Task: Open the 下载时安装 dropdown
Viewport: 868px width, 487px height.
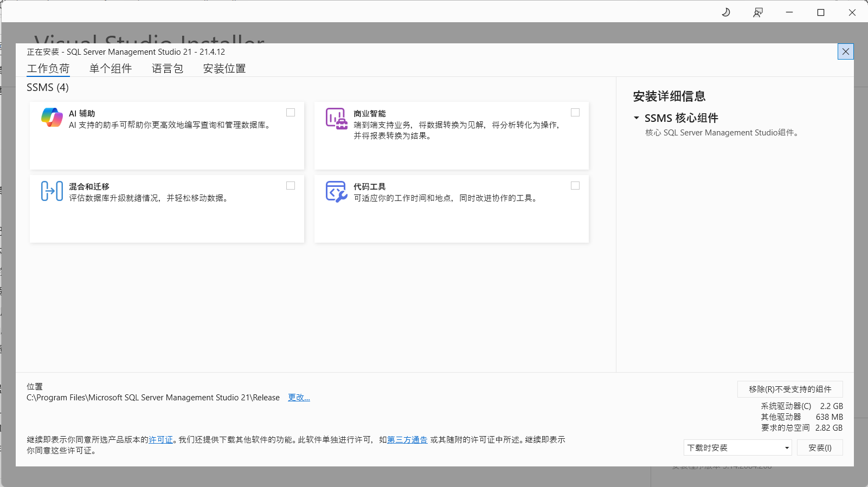Action: point(738,447)
